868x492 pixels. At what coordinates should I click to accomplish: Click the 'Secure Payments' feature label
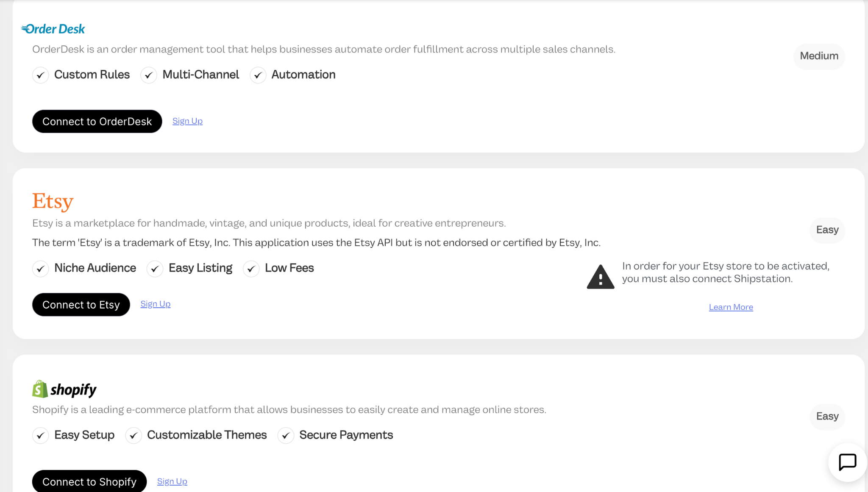[346, 435]
